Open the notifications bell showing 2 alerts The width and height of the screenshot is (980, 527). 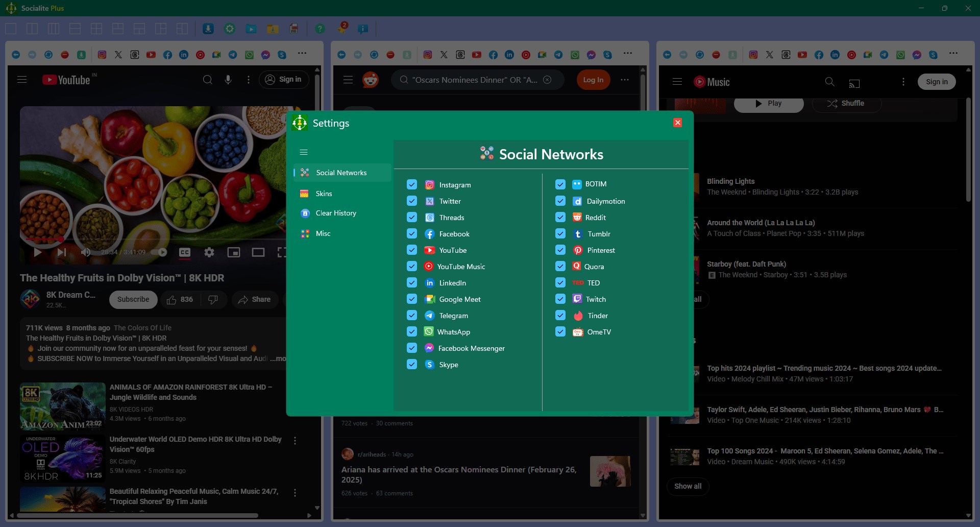(x=342, y=29)
